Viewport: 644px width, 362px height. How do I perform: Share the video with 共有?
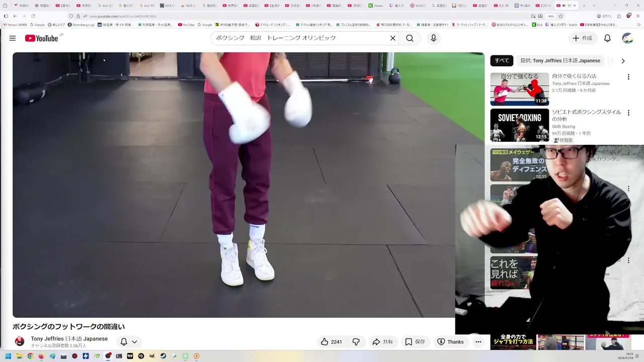click(382, 342)
